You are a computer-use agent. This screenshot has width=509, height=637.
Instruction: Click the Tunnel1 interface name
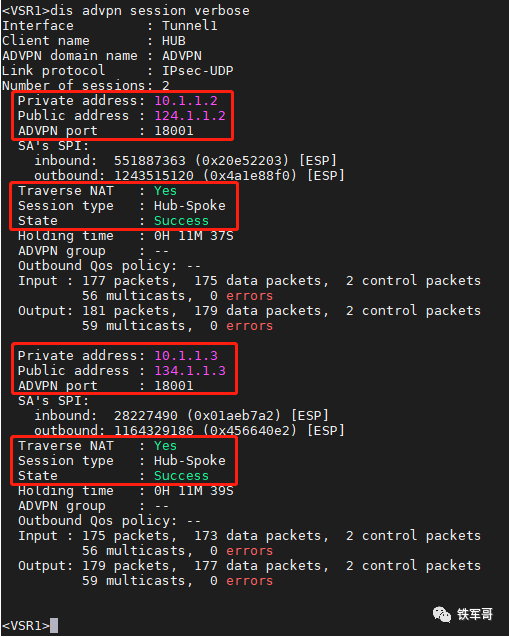[190, 26]
